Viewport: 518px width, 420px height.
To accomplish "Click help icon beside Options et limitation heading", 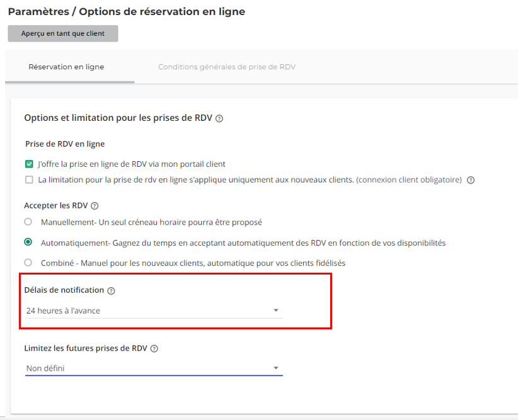I will (x=219, y=118).
